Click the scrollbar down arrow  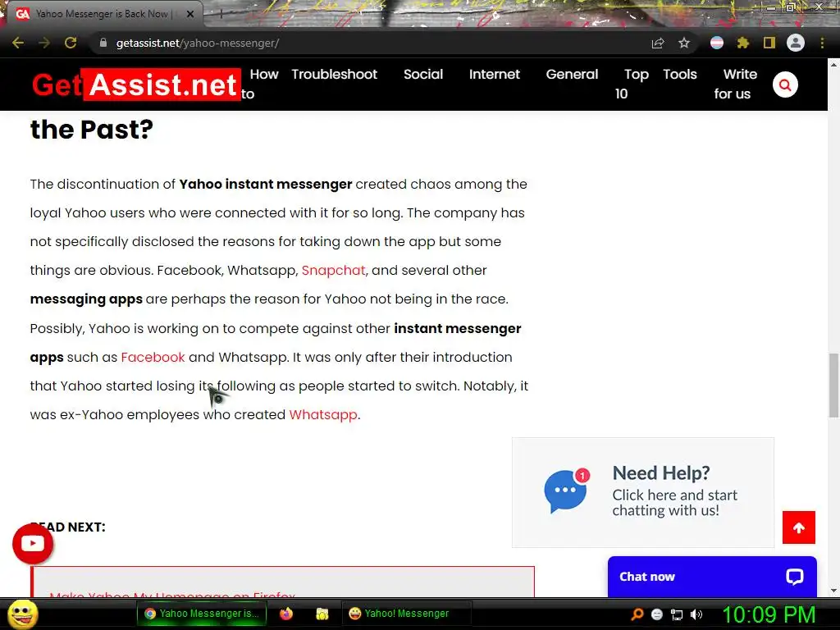(x=833, y=591)
